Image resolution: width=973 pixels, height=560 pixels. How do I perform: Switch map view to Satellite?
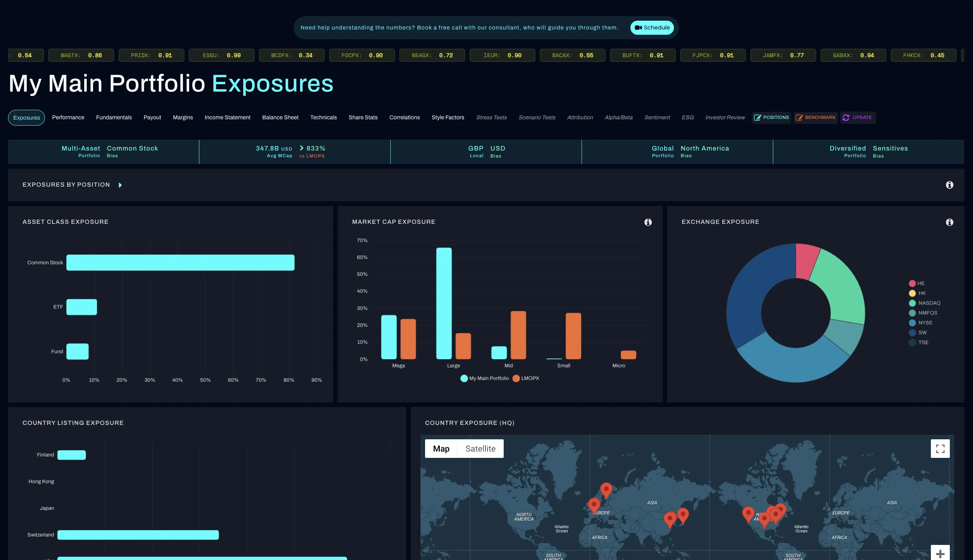click(x=480, y=449)
